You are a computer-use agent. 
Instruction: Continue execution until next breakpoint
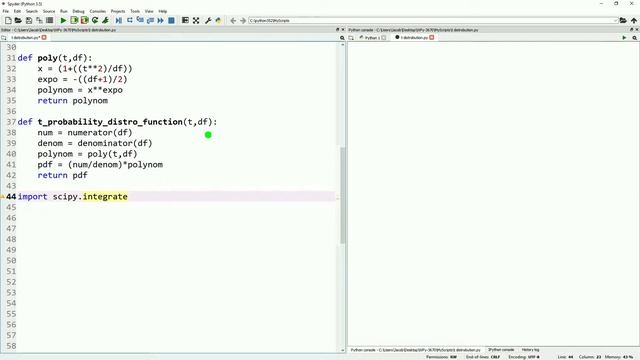[x=160, y=20]
